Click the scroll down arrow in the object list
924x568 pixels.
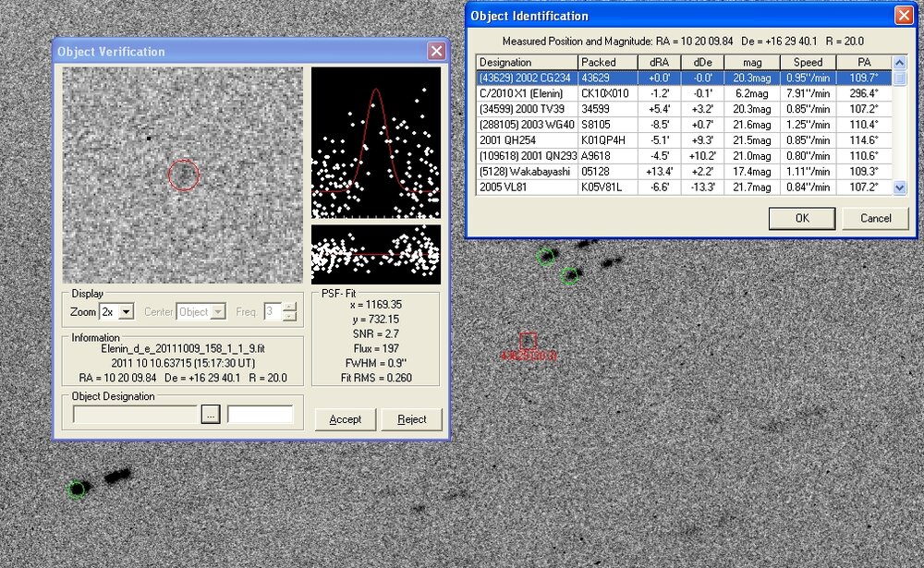(x=901, y=187)
